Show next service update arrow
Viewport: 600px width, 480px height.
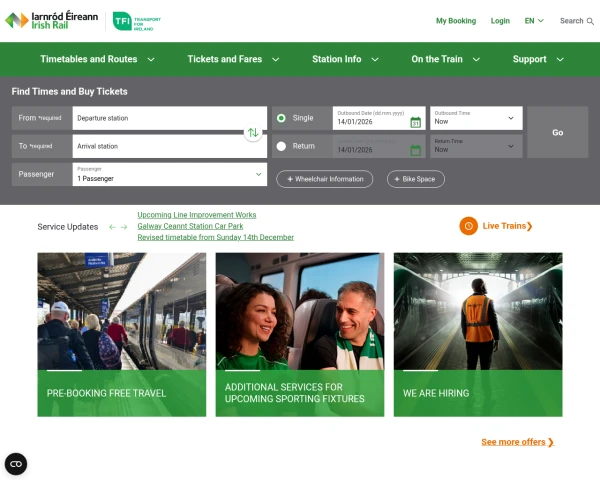click(124, 227)
